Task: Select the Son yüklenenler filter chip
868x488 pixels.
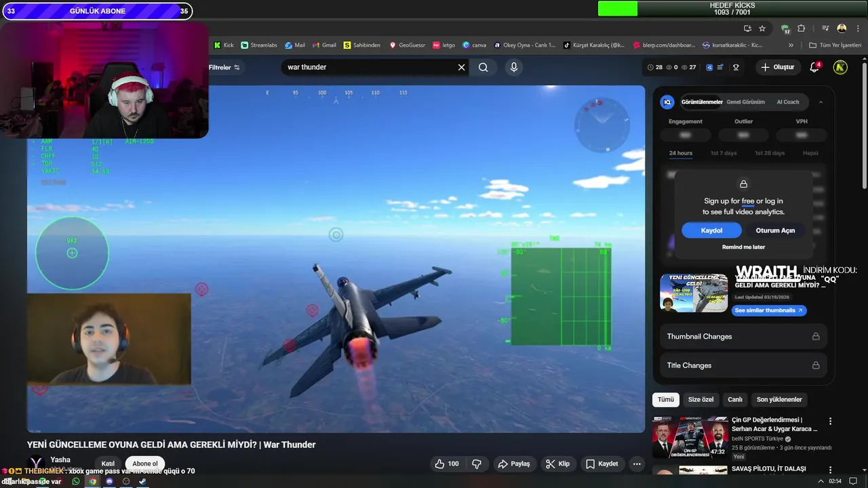Action: coord(779,399)
